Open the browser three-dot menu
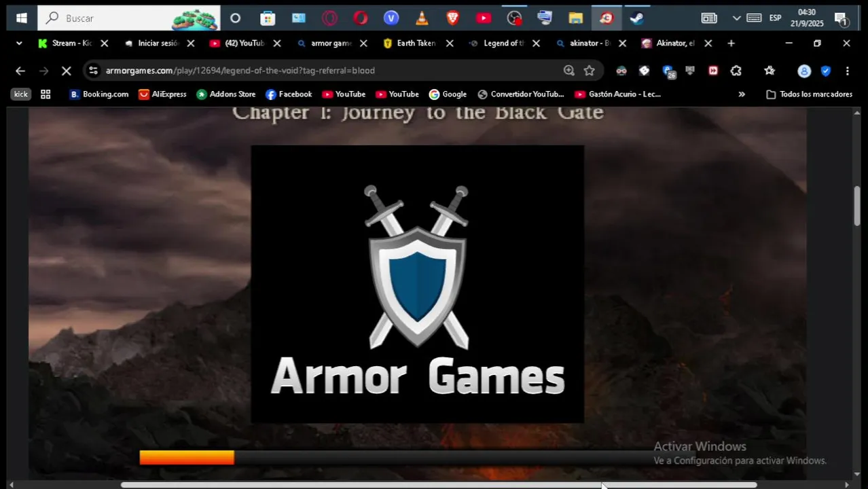 pos(847,71)
